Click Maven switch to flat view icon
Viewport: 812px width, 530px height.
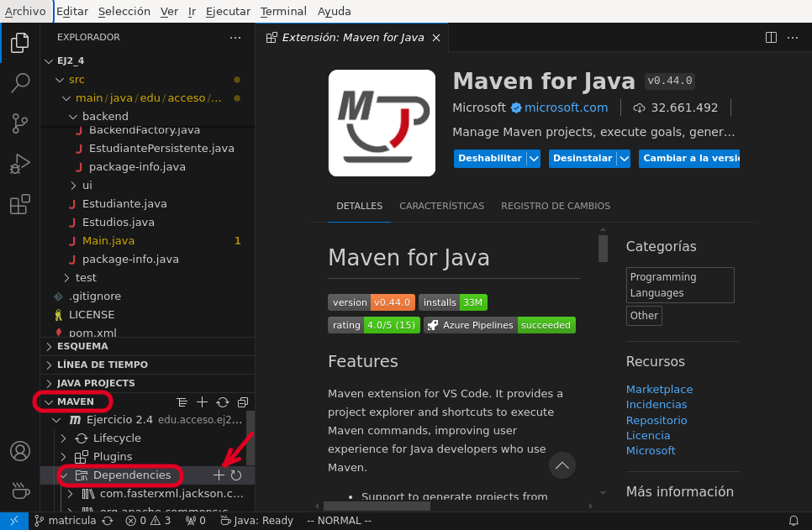pyautogui.click(x=182, y=402)
